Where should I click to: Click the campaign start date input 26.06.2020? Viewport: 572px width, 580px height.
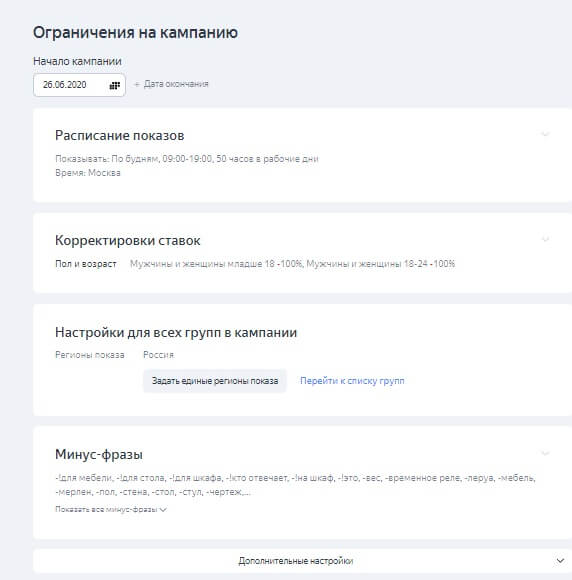point(79,85)
